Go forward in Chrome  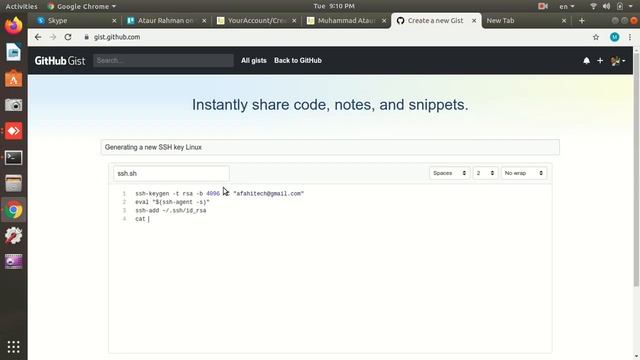[x=53, y=37]
